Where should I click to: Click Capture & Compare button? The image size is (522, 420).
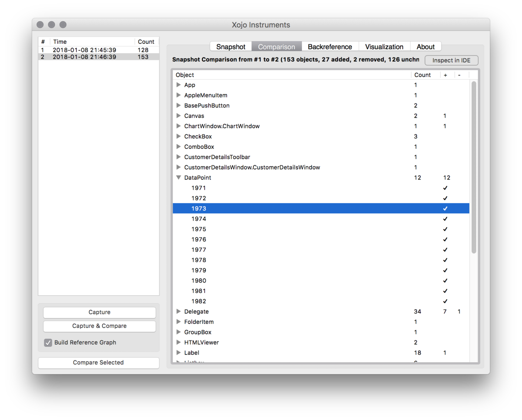99,326
